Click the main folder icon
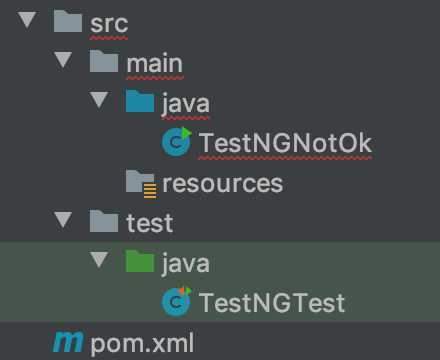This screenshot has width=440, height=360. tap(104, 61)
